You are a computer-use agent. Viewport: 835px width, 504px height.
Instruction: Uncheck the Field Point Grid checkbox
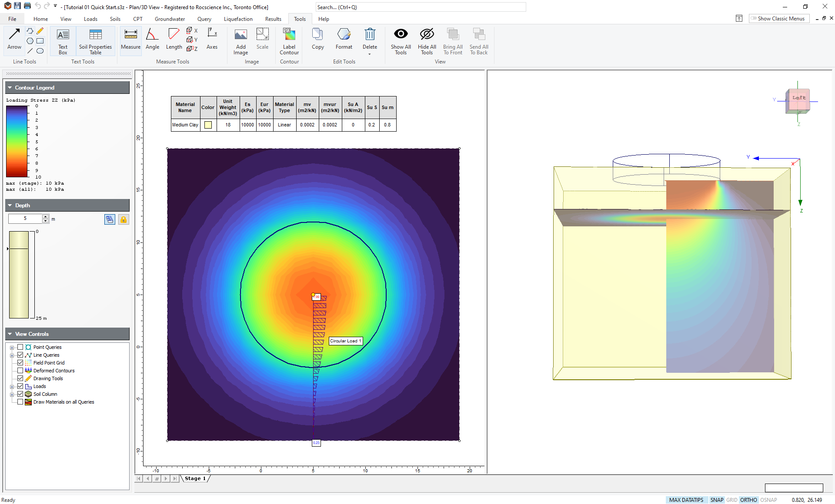tap(20, 363)
